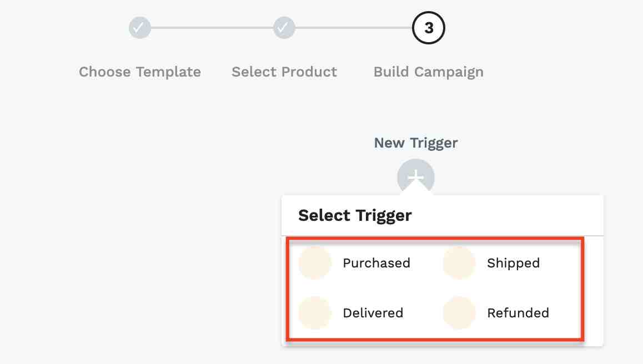Select the Delivered trigger circle icon
The image size is (643, 364).
click(x=315, y=313)
